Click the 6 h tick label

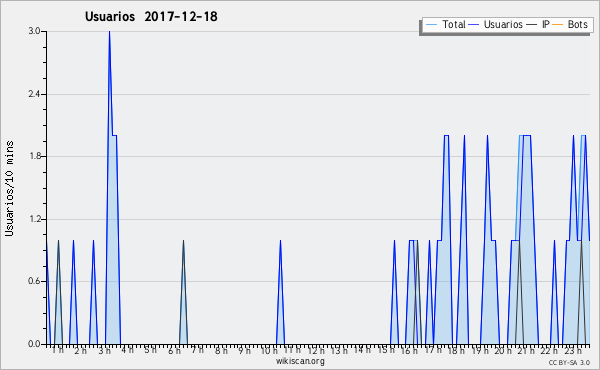tap(174, 351)
